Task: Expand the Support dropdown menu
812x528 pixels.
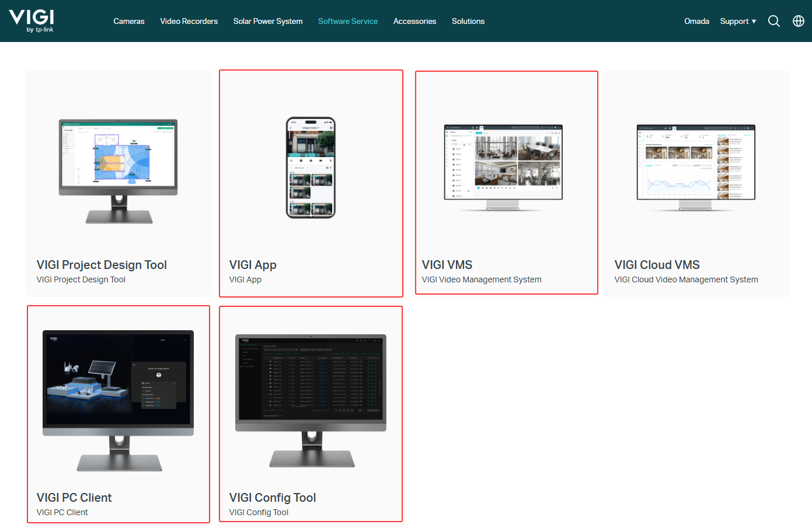Action: click(x=738, y=21)
